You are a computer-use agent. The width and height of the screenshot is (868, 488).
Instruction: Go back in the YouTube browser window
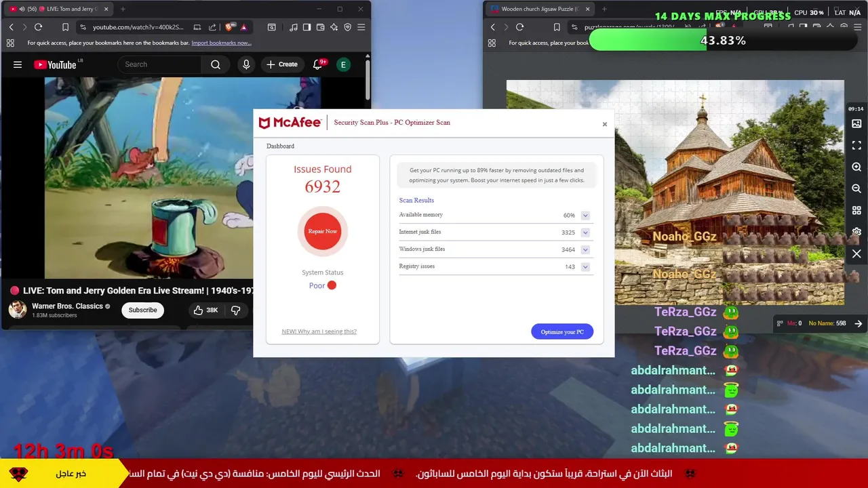[11, 27]
